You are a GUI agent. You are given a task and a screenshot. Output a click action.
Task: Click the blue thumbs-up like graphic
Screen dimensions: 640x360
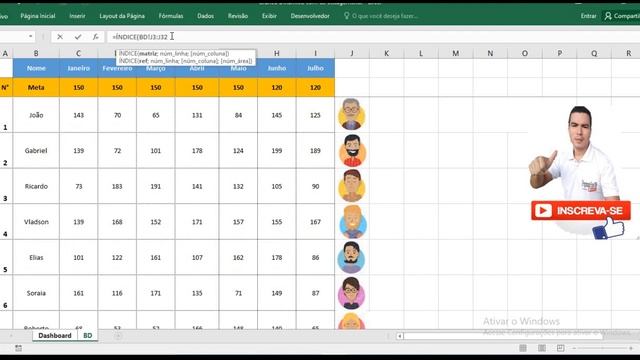click(x=609, y=229)
